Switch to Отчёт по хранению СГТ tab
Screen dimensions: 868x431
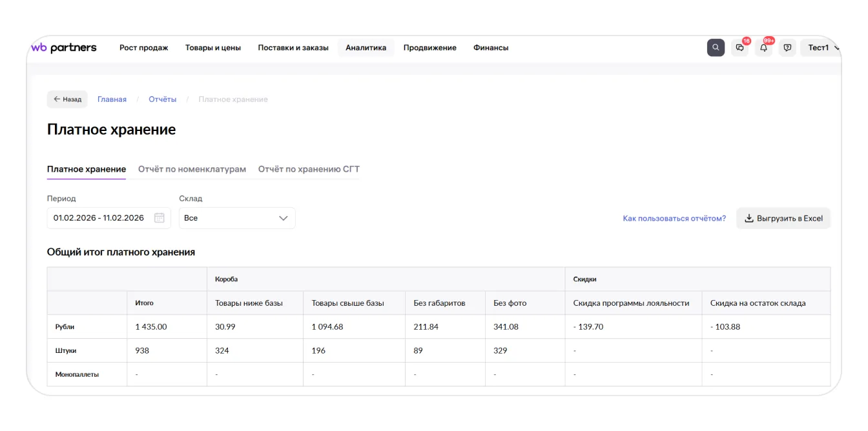point(309,169)
